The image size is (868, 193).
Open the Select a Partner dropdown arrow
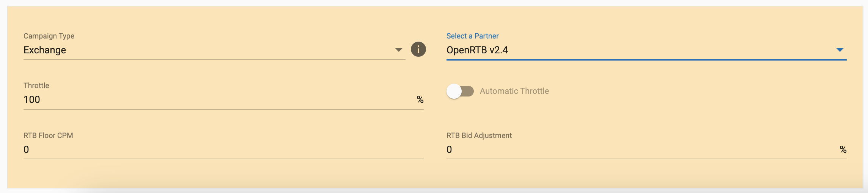840,50
